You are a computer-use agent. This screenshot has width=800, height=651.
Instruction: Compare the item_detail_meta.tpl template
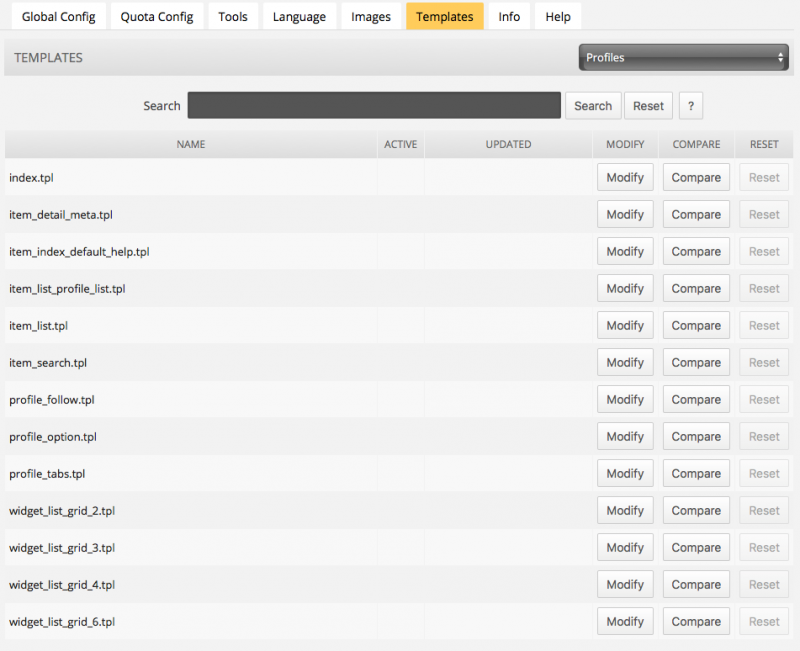click(696, 214)
